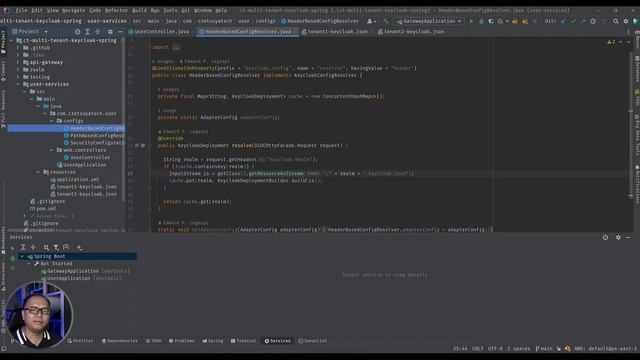Collapse ct-multi-tenant-keycloak-spring root node
This screenshot has height=360, width=640.
(x=11, y=40)
